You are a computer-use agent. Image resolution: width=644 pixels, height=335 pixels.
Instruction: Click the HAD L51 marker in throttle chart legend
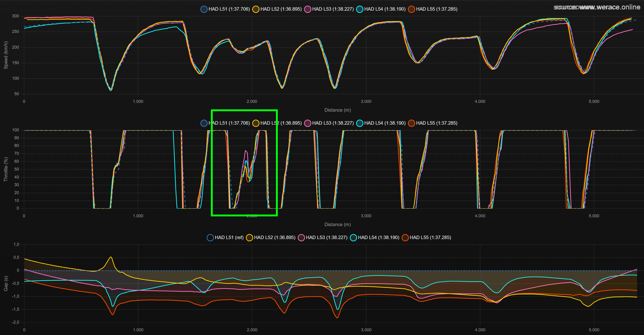(x=204, y=123)
